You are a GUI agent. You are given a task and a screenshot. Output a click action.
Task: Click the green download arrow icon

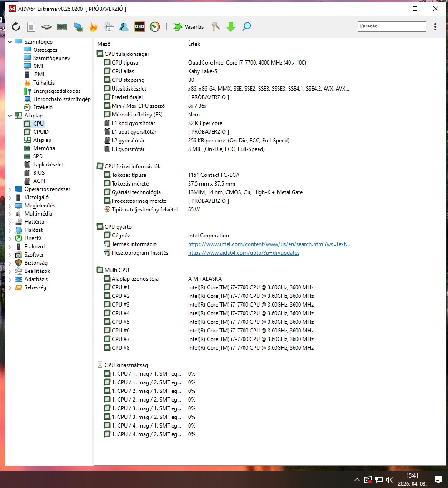pyautogui.click(x=231, y=27)
